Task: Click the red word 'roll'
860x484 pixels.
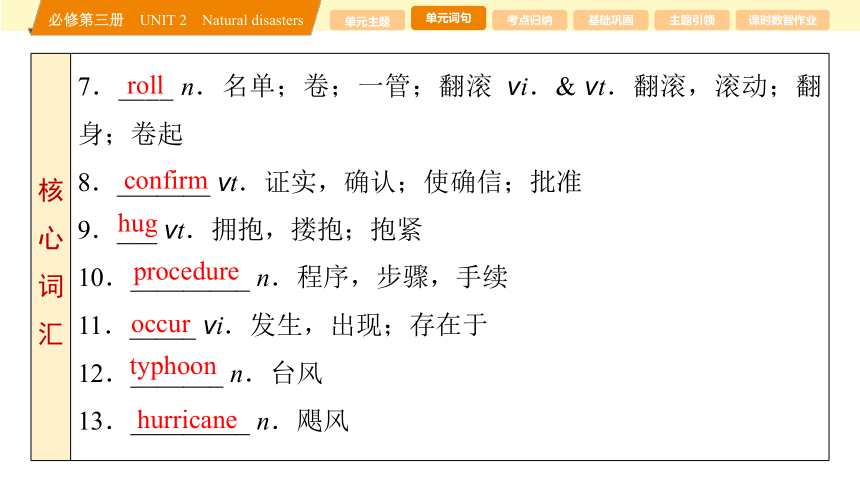Action: coord(145,86)
